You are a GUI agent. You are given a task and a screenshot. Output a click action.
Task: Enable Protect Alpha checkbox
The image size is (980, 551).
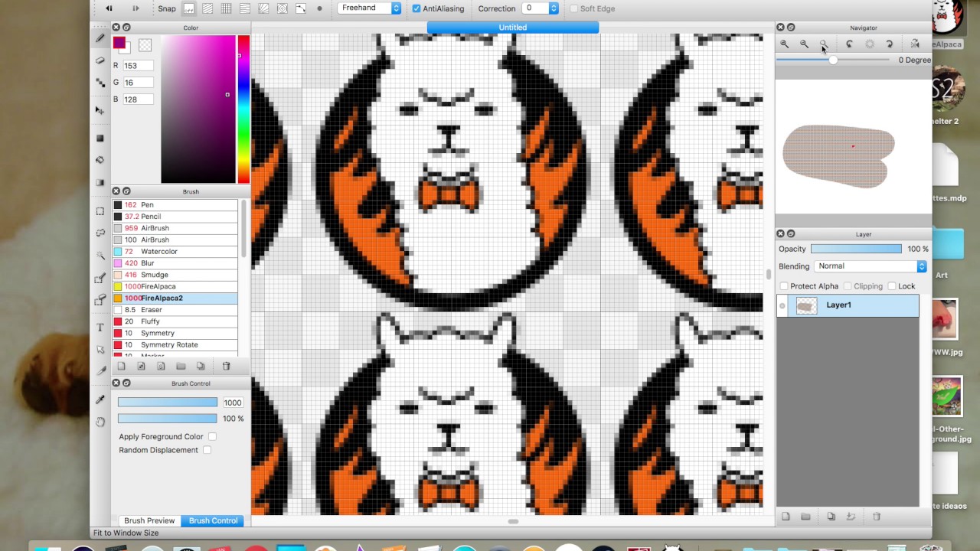pyautogui.click(x=783, y=286)
